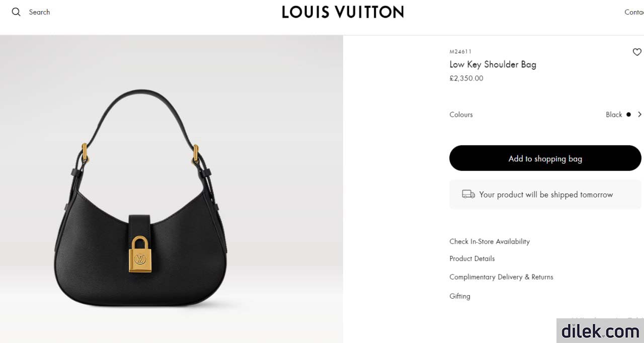The width and height of the screenshot is (644, 343).
Task: Expand Product Details section
Action: [x=472, y=258]
